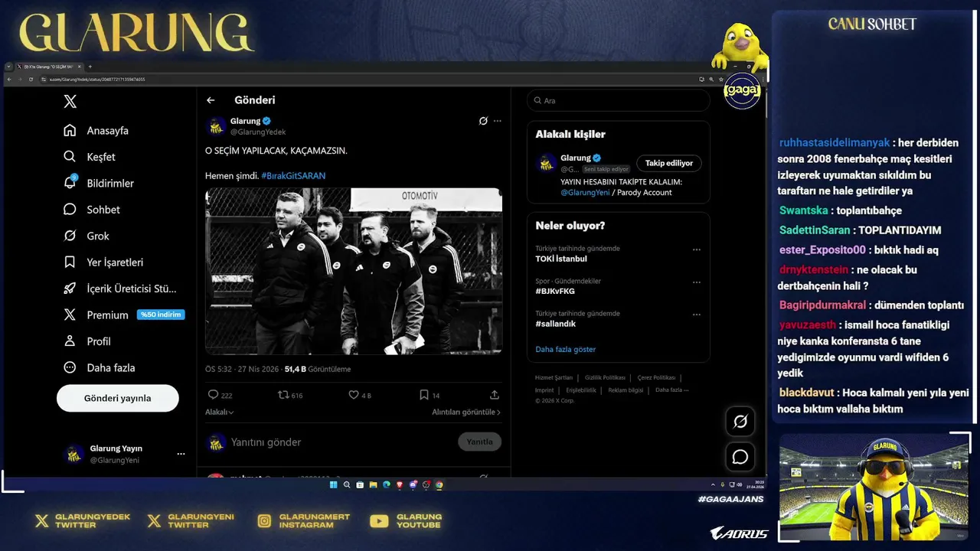The width and height of the screenshot is (980, 551).
Task: Bookmark the post showing 14 saves
Action: pyautogui.click(x=424, y=395)
